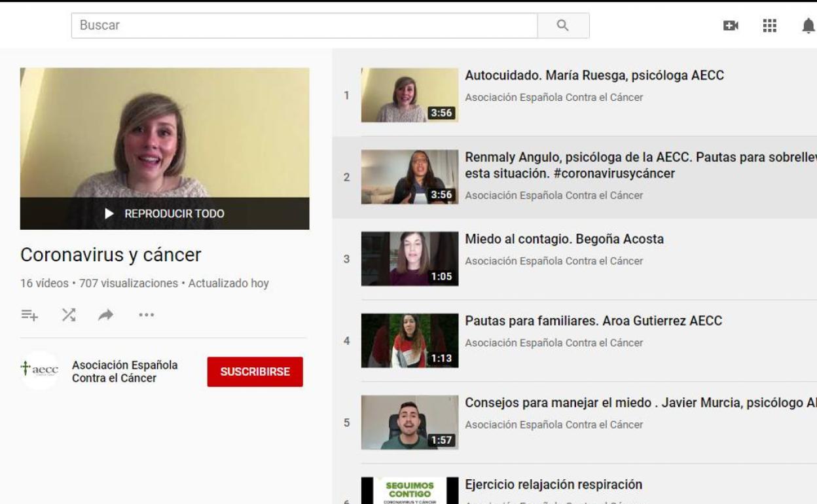
Task: Open the create video camera icon
Action: [730, 26]
